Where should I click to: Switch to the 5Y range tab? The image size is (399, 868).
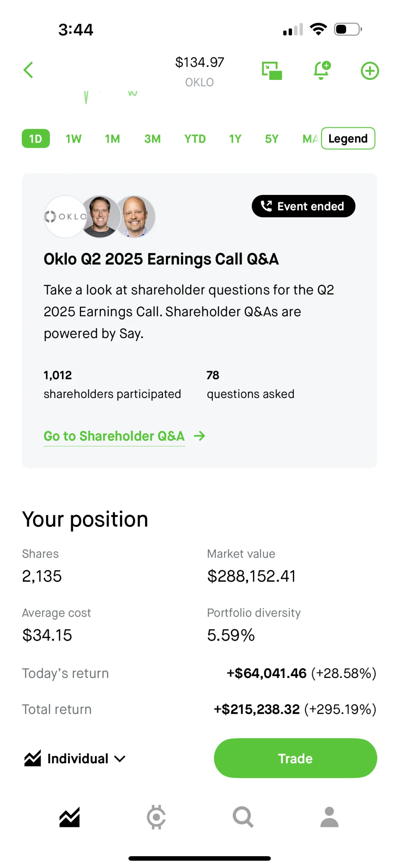click(x=272, y=139)
